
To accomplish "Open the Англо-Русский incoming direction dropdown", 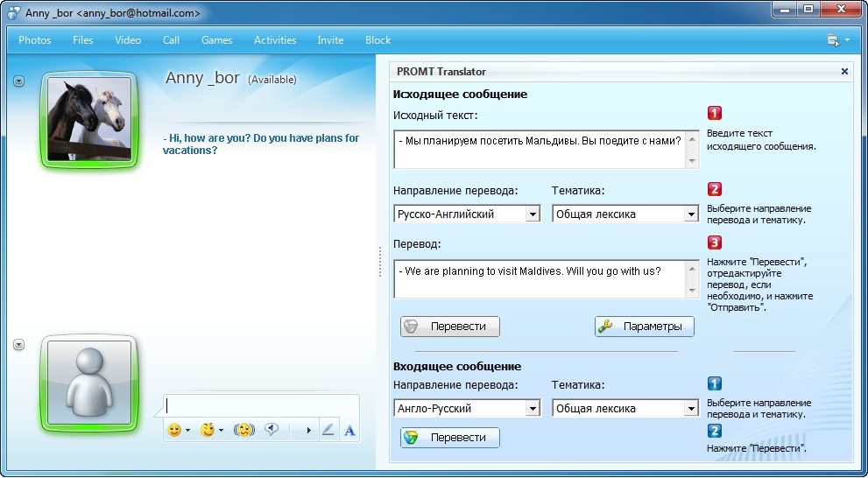I will (533, 409).
